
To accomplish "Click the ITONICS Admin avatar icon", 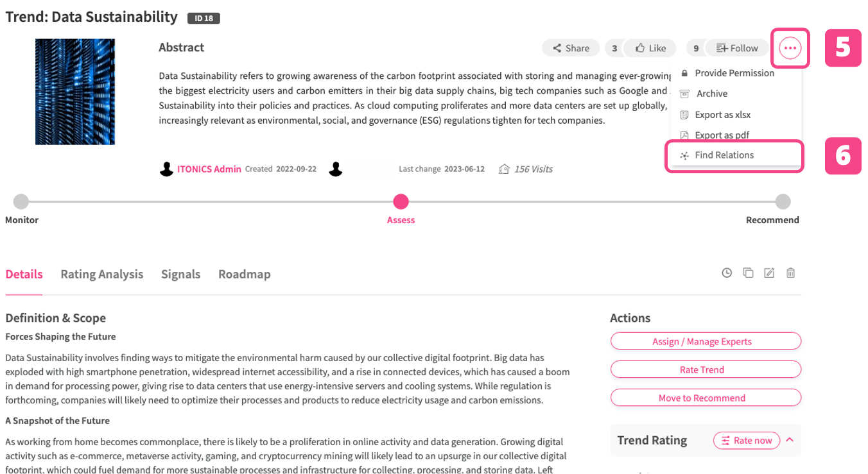I will 166,169.
